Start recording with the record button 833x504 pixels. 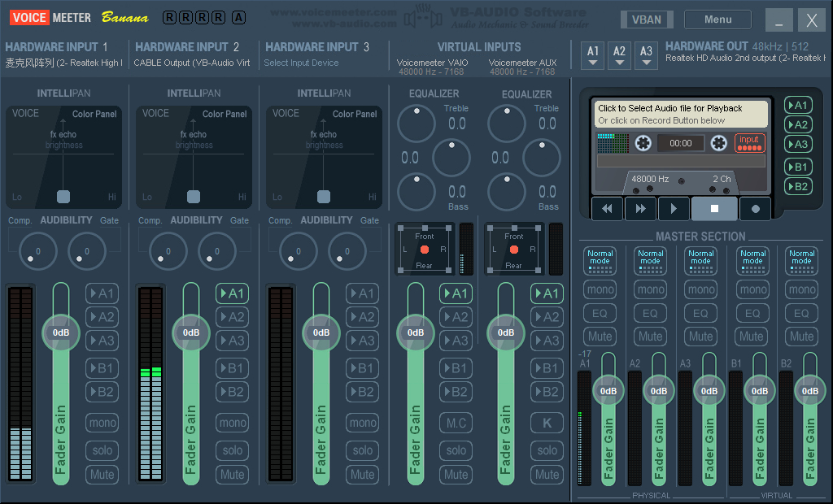[756, 209]
